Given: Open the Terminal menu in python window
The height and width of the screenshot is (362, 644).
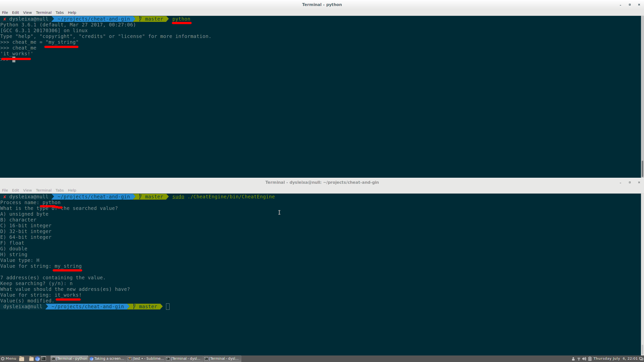Looking at the screenshot, I should click(44, 13).
